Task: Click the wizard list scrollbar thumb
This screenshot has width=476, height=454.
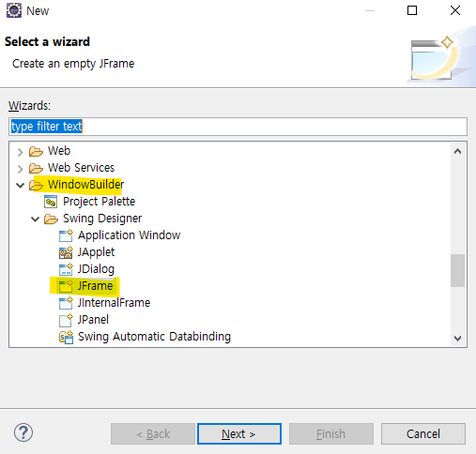Action: (457, 270)
